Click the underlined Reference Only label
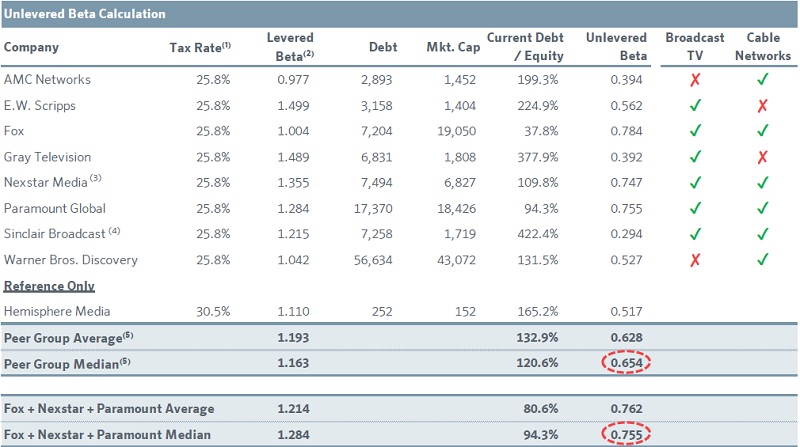This screenshot has height=447, width=800. (x=47, y=287)
